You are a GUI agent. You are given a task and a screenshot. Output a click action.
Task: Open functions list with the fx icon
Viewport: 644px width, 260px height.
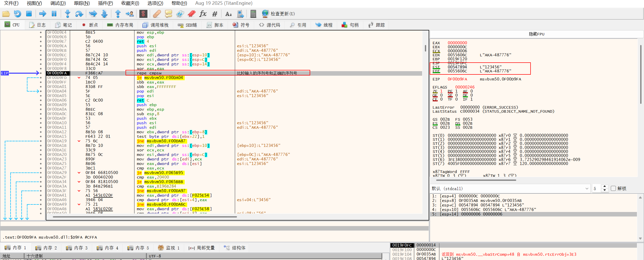click(203, 14)
